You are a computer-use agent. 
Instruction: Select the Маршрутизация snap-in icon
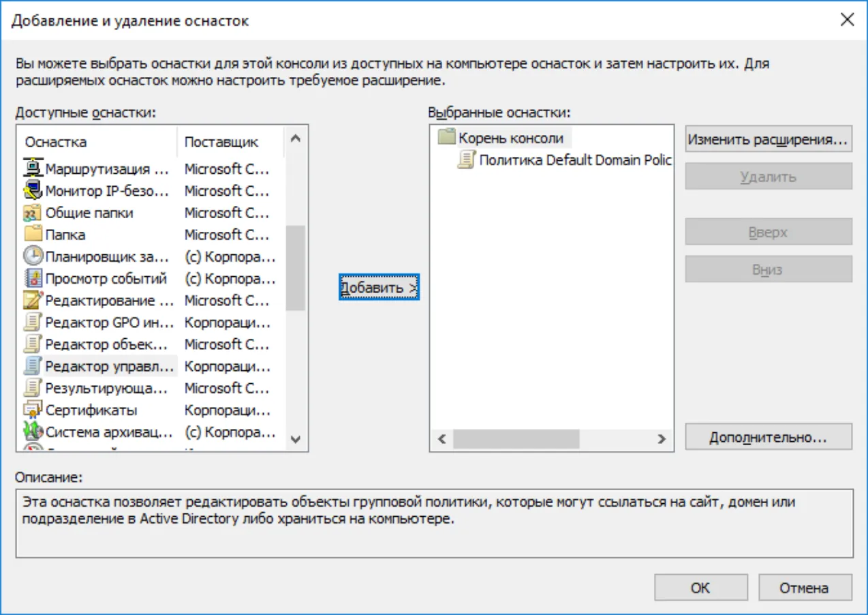coord(33,168)
